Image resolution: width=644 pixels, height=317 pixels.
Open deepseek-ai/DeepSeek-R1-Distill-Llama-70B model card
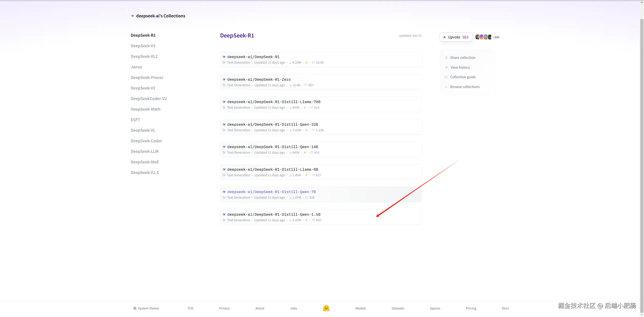pyautogui.click(x=274, y=102)
